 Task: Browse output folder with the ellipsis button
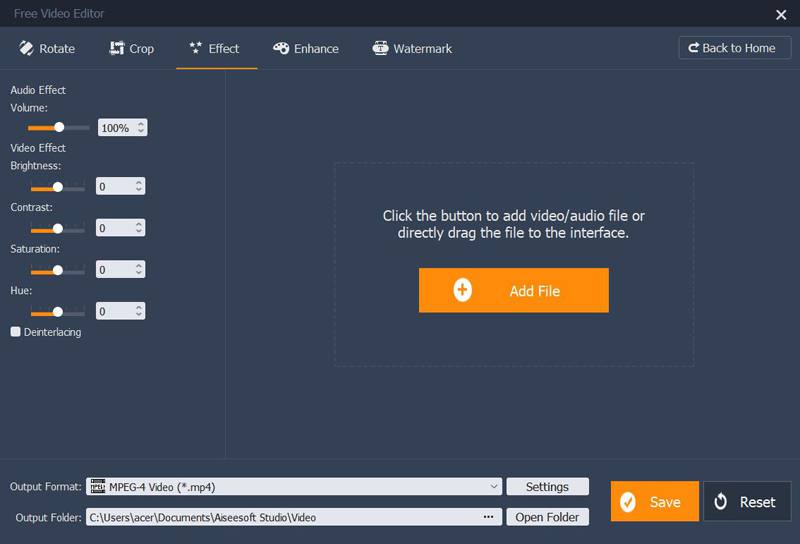pyautogui.click(x=488, y=516)
